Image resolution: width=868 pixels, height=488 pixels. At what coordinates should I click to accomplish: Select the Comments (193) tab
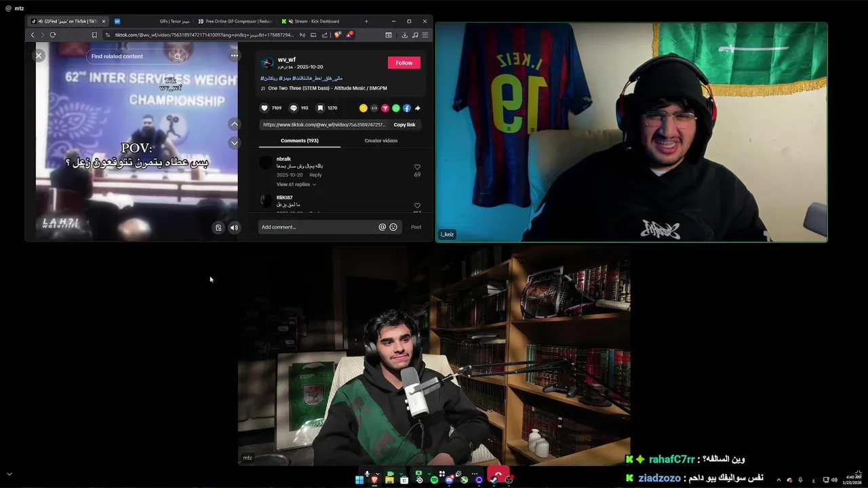[299, 140]
